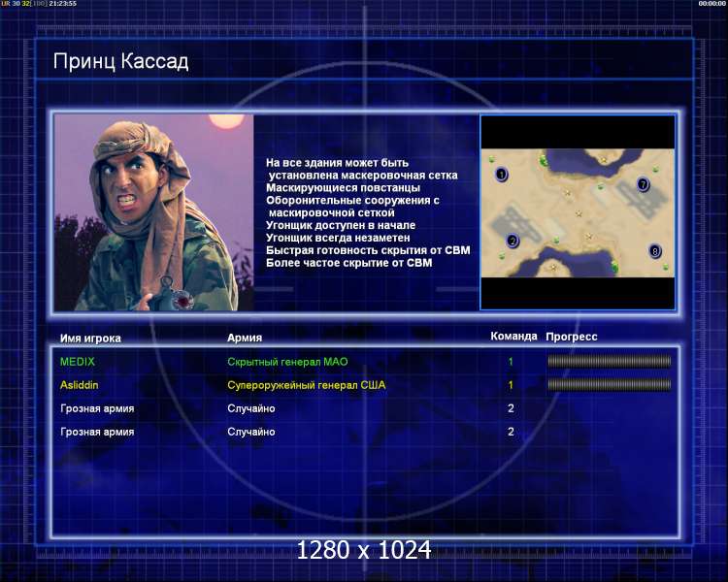This screenshot has width=728, height=582.
Task: Select the player name Asliddin
Action: [80, 385]
